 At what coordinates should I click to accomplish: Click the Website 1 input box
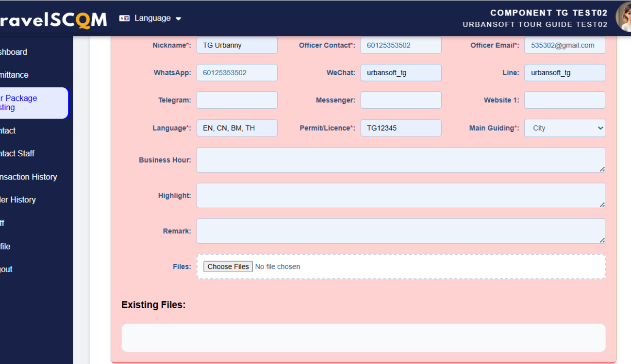click(x=565, y=100)
